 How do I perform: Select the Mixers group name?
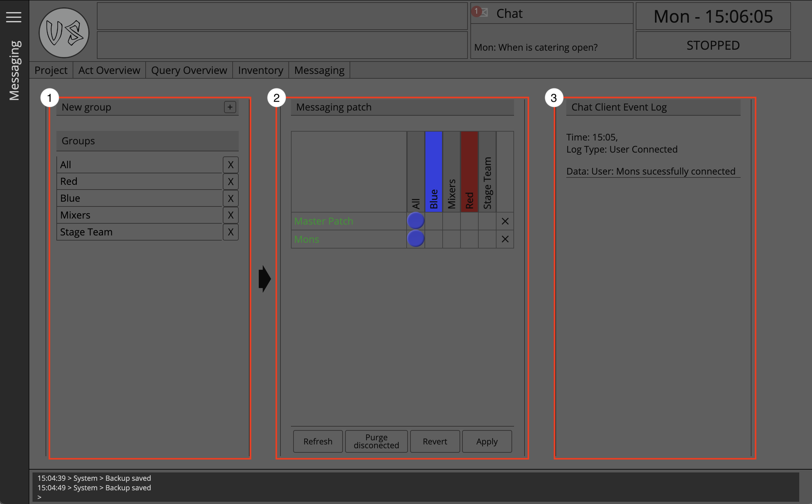point(139,215)
